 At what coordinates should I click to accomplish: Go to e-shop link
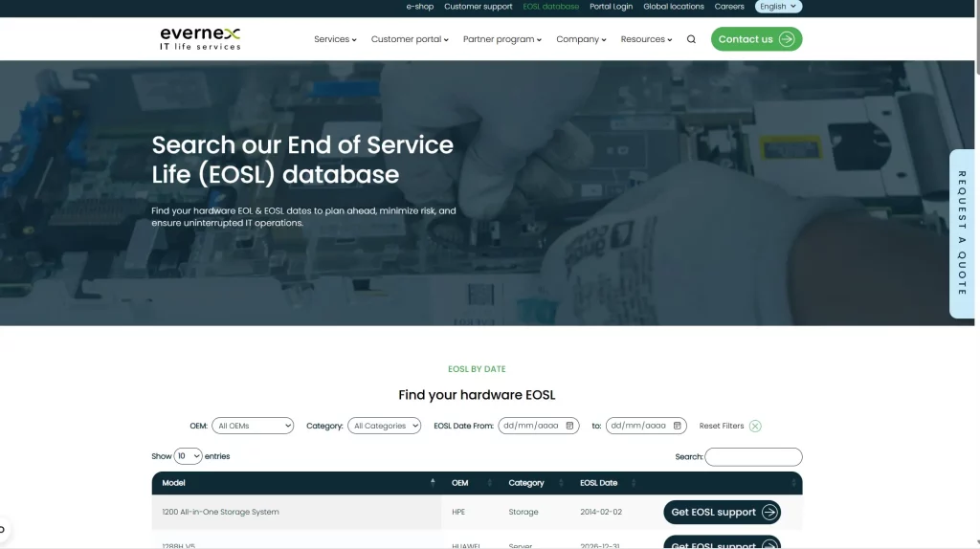click(419, 7)
